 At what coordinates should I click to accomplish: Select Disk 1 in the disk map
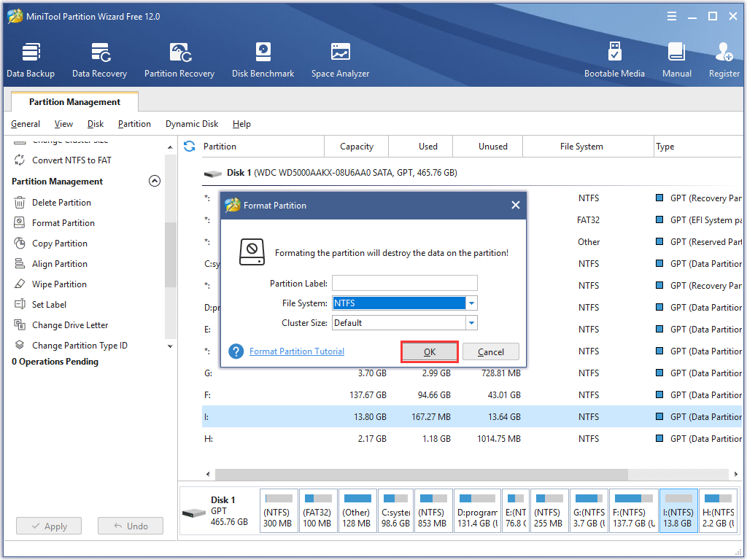click(219, 511)
